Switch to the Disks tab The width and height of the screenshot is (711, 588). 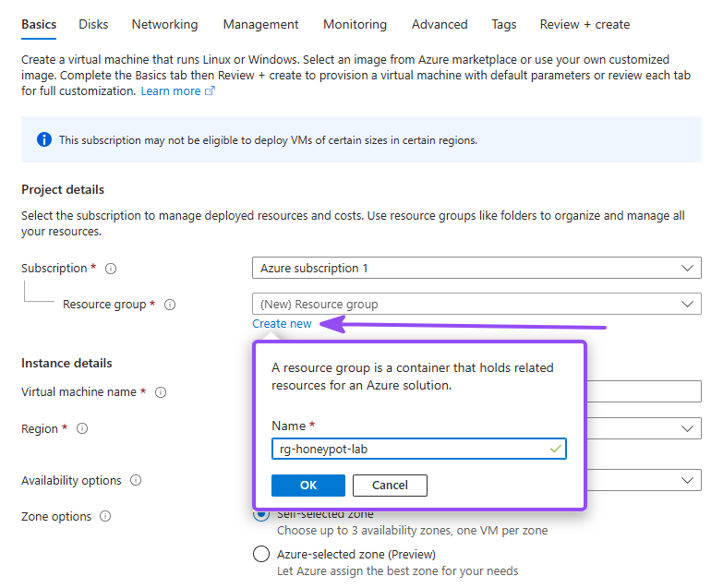coord(93,25)
